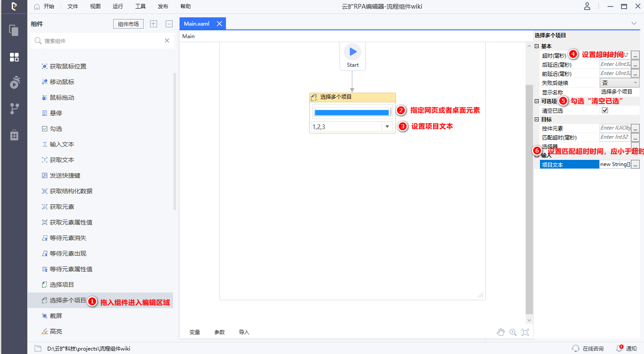Open the 参数 panel
Viewport: 644px width, 354px height.
click(219, 332)
